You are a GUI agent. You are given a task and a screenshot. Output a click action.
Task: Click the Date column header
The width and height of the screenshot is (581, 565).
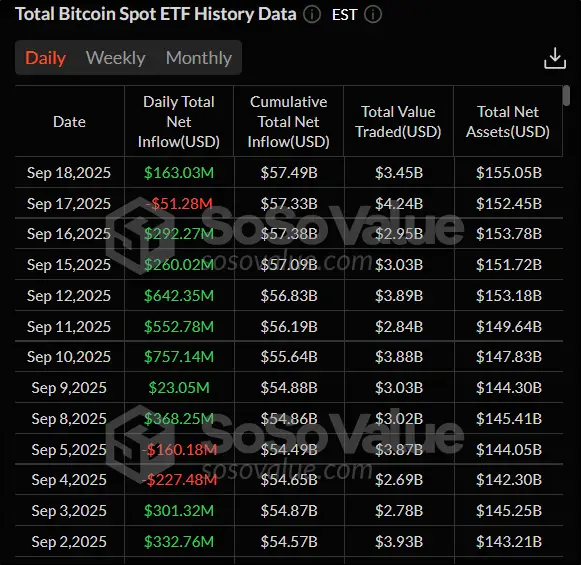[69, 122]
